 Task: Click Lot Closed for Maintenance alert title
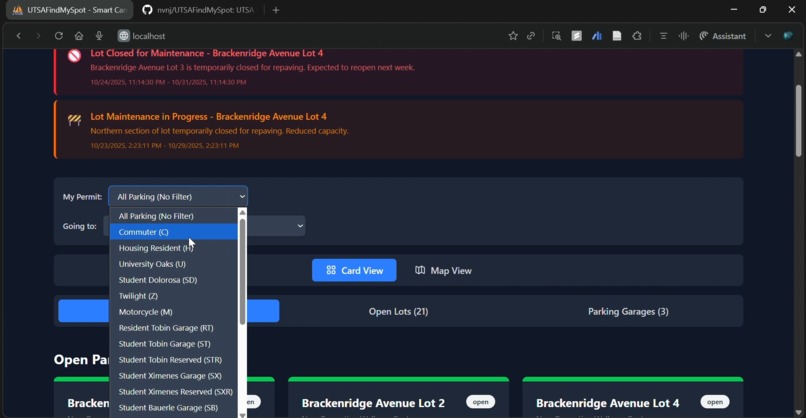[x=207, y=53]
